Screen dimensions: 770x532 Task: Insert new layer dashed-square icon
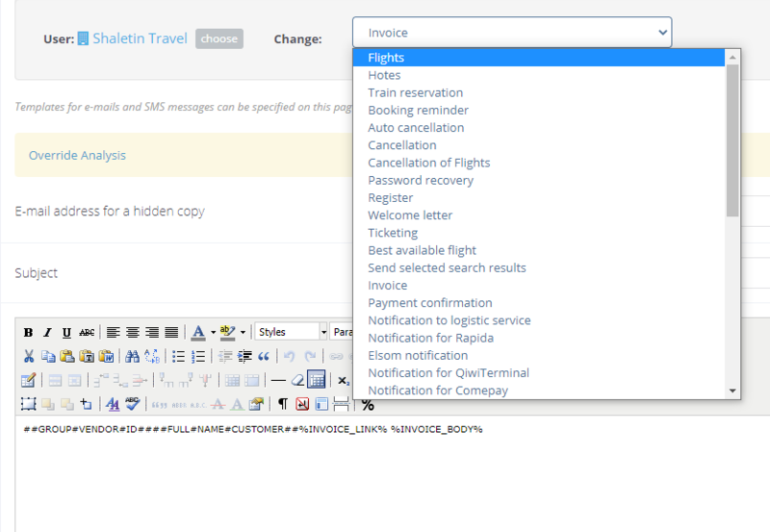[x=28, y=404]
